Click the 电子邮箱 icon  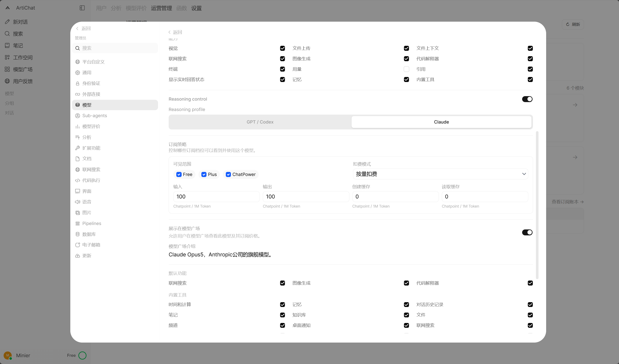pos(78,245)
